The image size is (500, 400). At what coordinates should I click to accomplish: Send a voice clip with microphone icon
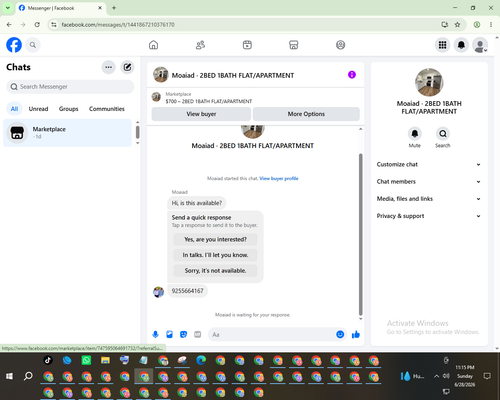[x=155, y=334]
